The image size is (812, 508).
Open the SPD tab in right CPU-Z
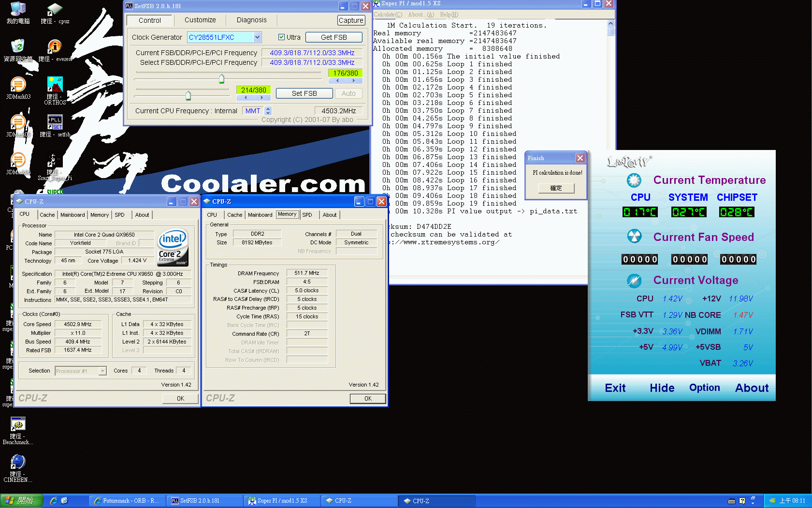[x=307, y=215]
